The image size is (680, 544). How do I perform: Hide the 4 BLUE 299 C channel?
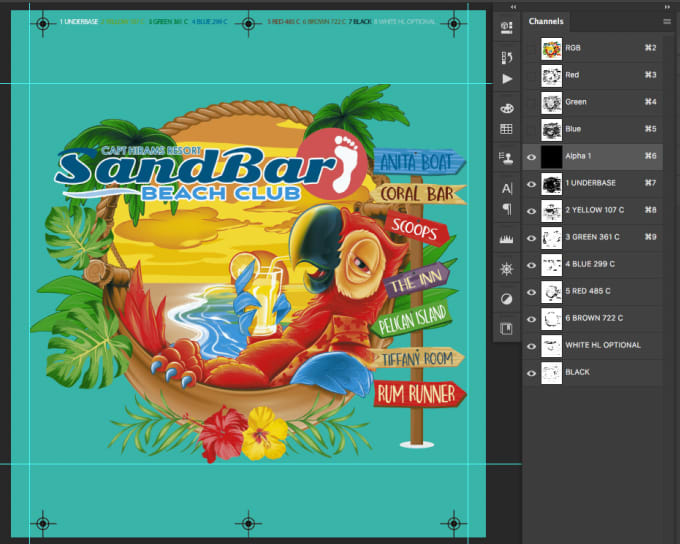(x=531, y=265)
